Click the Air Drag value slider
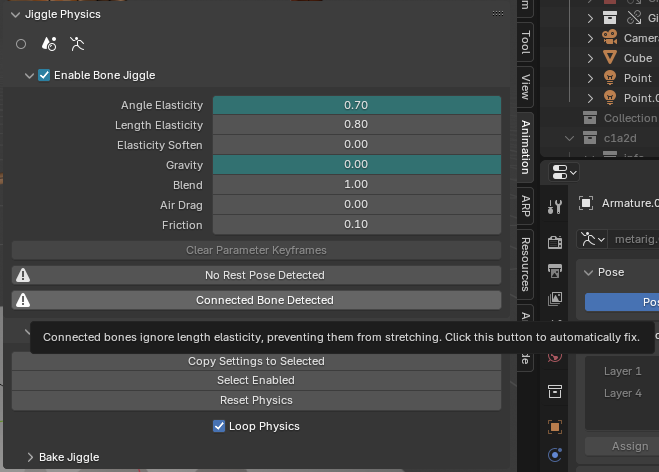This screenshot has height=472, width=659. [x=357, y=205]
